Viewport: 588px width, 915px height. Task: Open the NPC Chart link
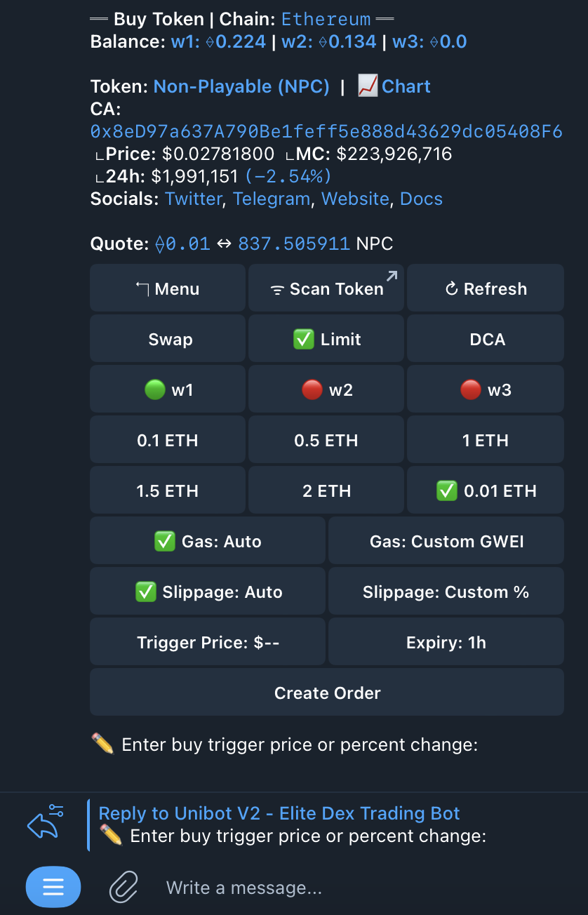click(394, 86)
